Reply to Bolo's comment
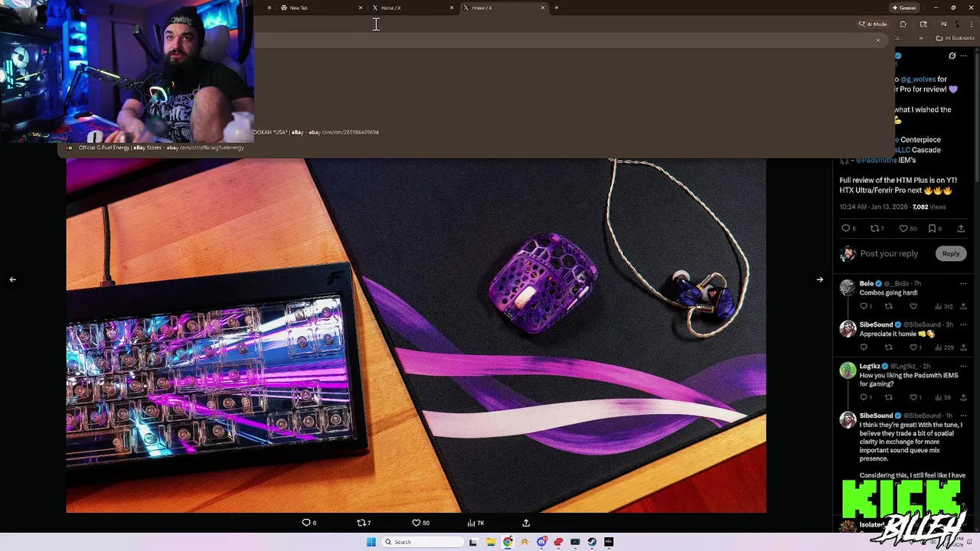 pos(865,306)
